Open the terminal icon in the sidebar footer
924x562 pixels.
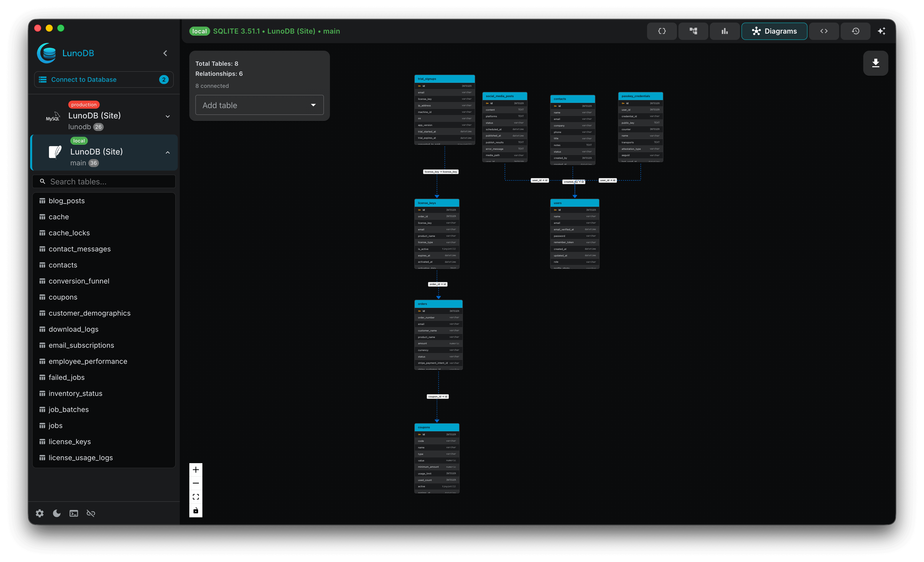coord(74,513)
